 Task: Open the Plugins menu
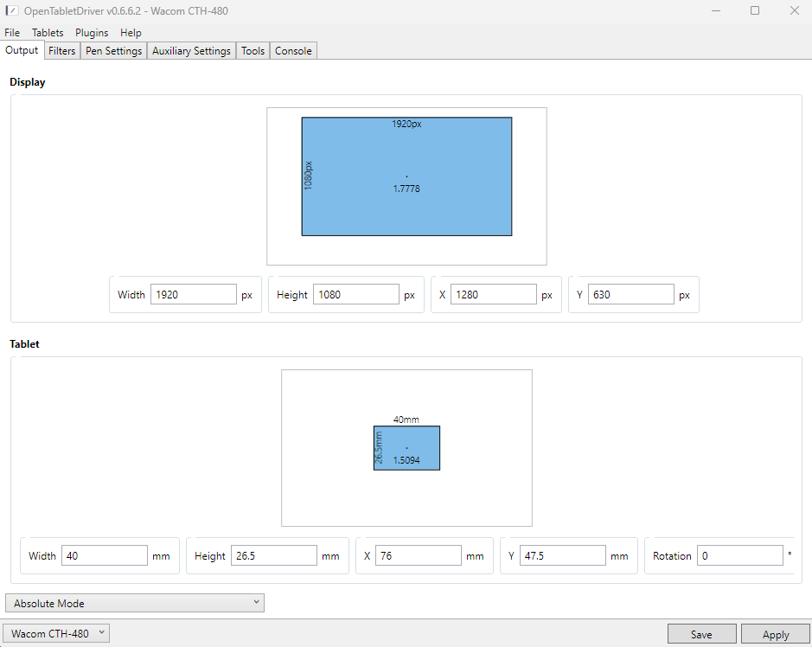tap(92, 33)
